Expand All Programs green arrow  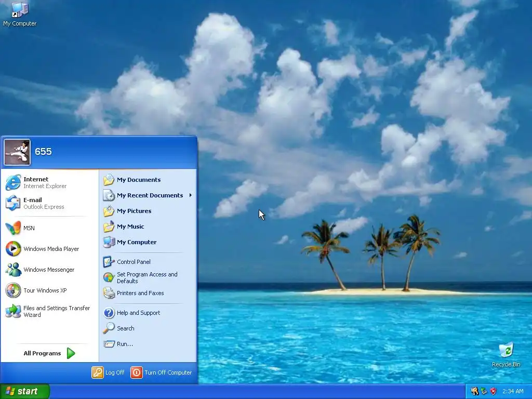[x=71, y=353]
